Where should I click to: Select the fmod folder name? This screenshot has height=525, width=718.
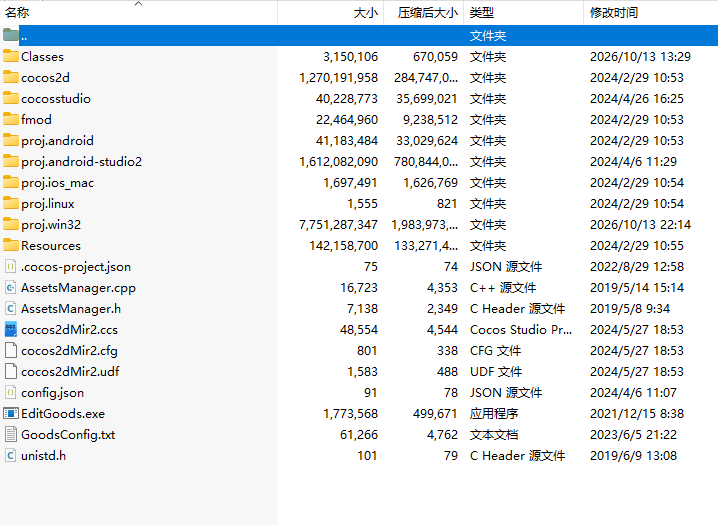pyautogui.click(x=36, y=120)
